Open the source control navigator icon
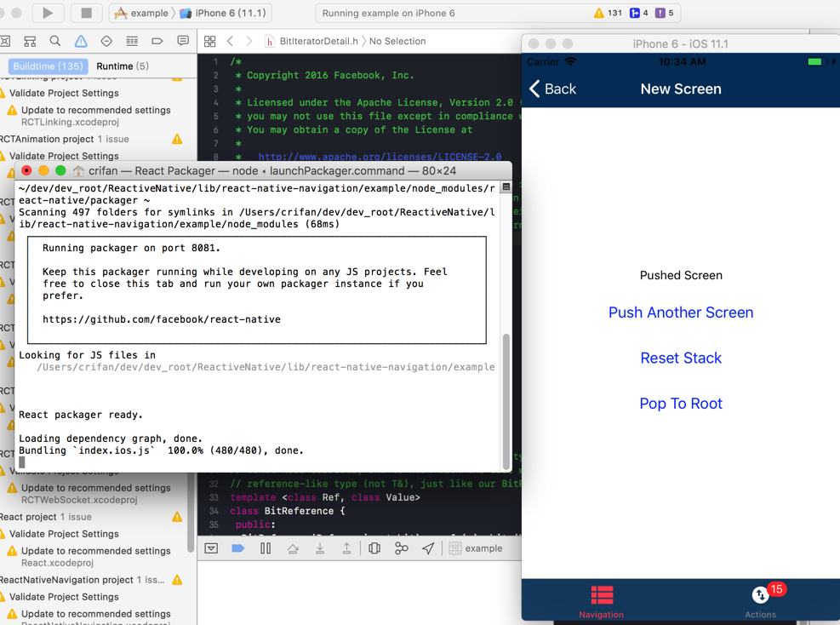This screenshot has width=840, height=625. pyautogui.click(x=5, y=41)
